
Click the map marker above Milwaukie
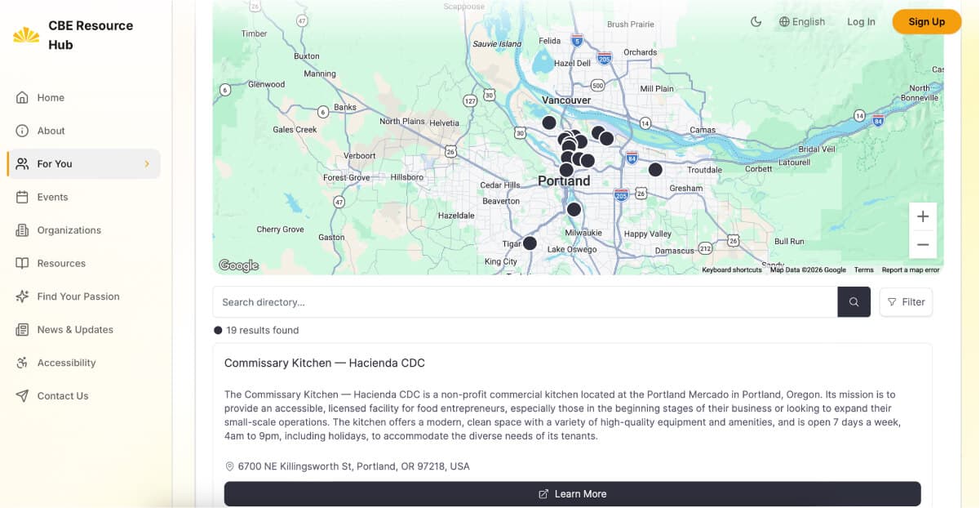click(x=574, y=209)
